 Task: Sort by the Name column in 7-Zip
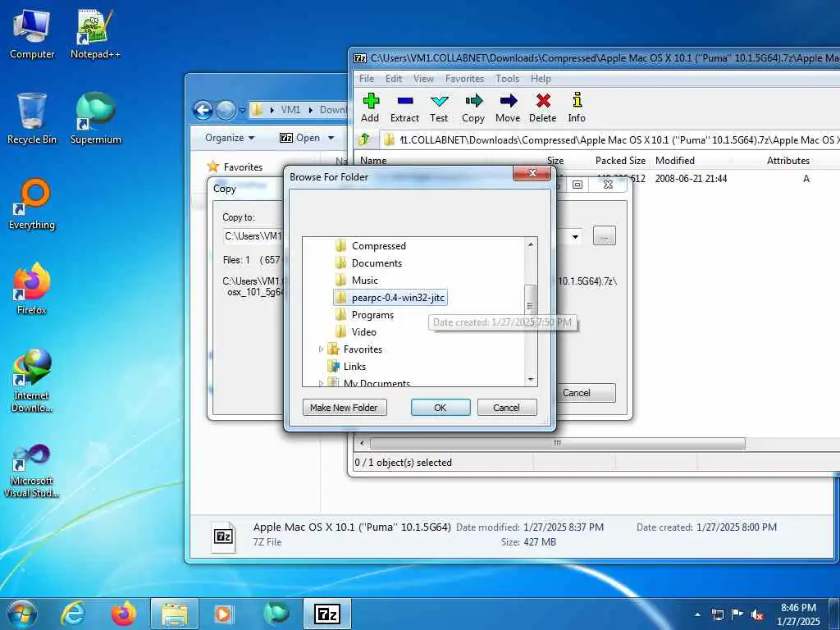click(x=373, y=160)
